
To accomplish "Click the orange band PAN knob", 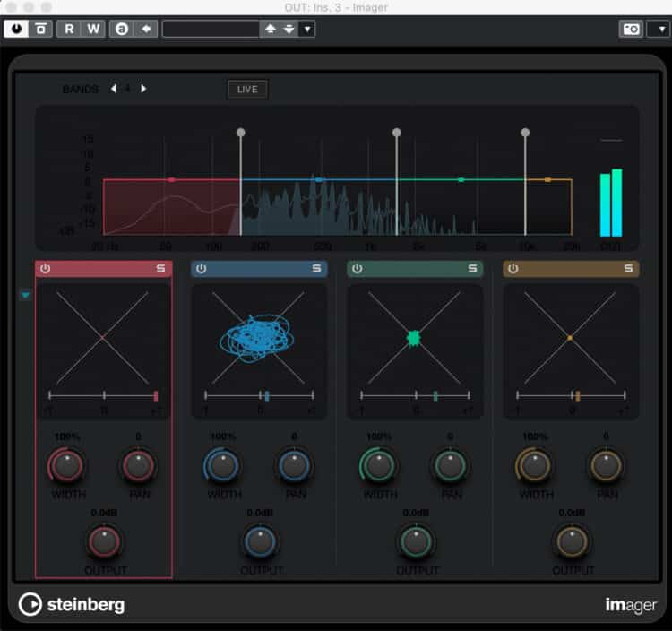I will coord(606,464).
